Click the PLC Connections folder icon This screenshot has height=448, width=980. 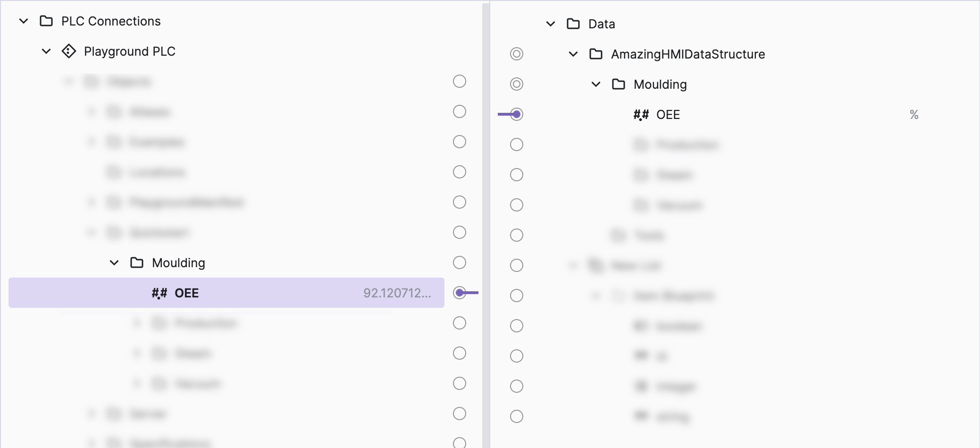(x=46, y=21)
